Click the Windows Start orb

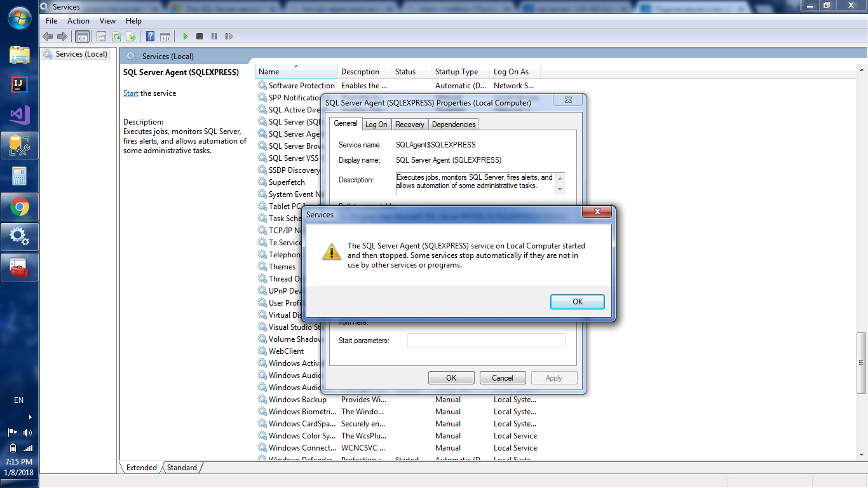click(20, 17)
